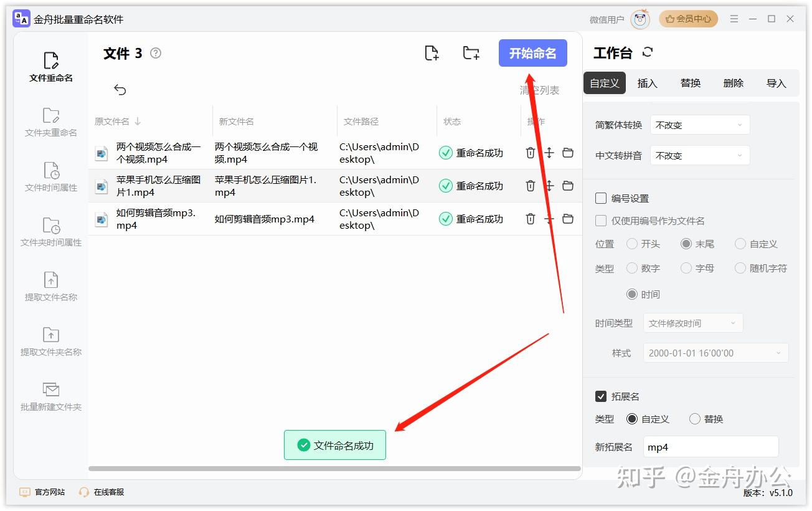Click the 新拓展名 input field
This screenshot has height=511, width=812.
[711, 447]
